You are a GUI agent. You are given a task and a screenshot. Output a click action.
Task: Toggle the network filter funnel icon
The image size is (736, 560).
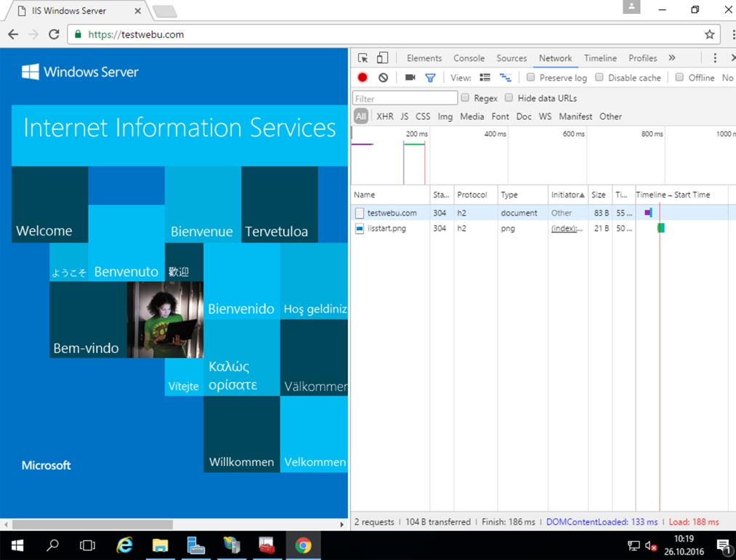tap(430, 78)
